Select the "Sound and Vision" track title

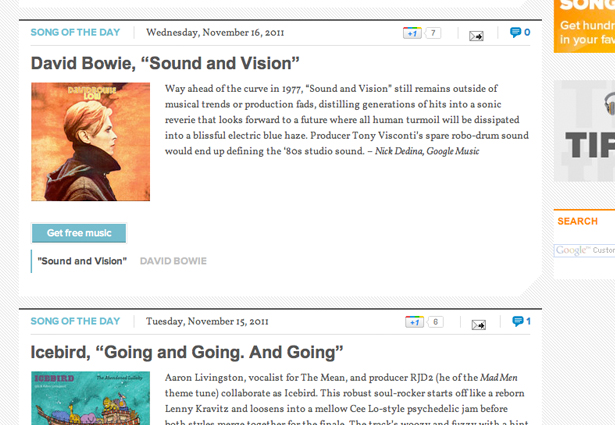click(x=82, y=261)
